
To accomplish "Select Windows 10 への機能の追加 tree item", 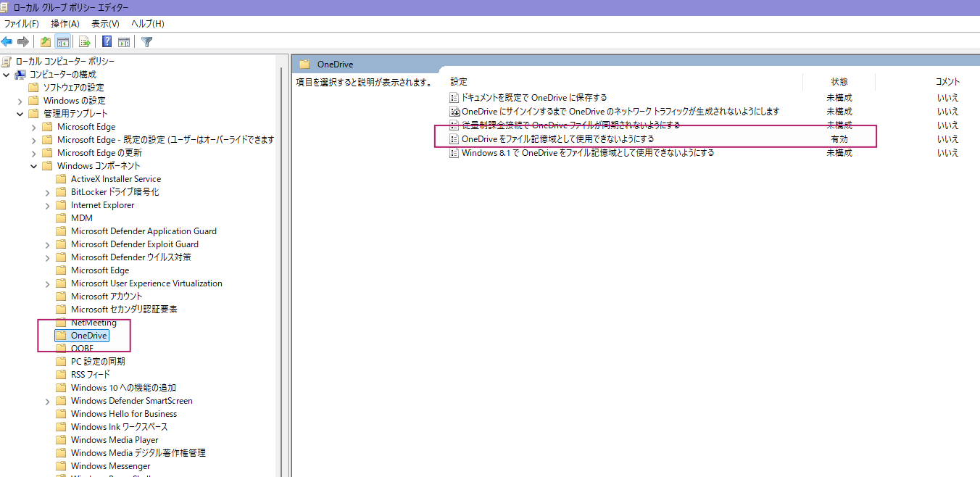I will pos(123,388).
